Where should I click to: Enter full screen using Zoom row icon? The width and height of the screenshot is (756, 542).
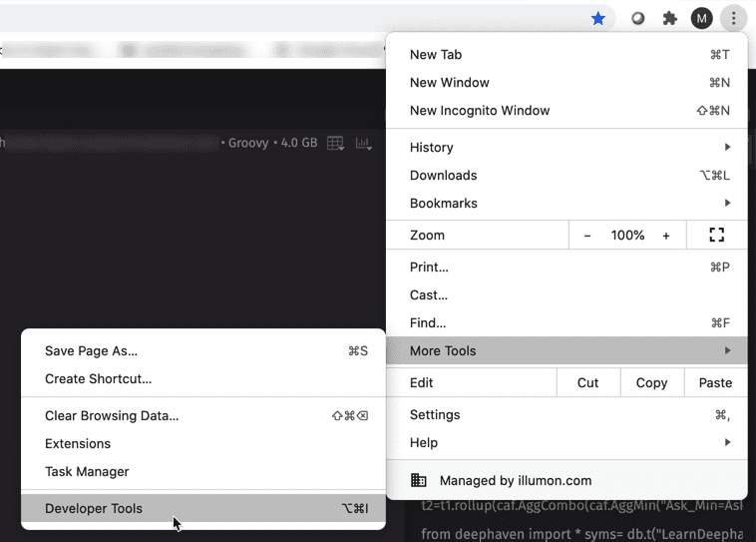[x=716, y=236]
